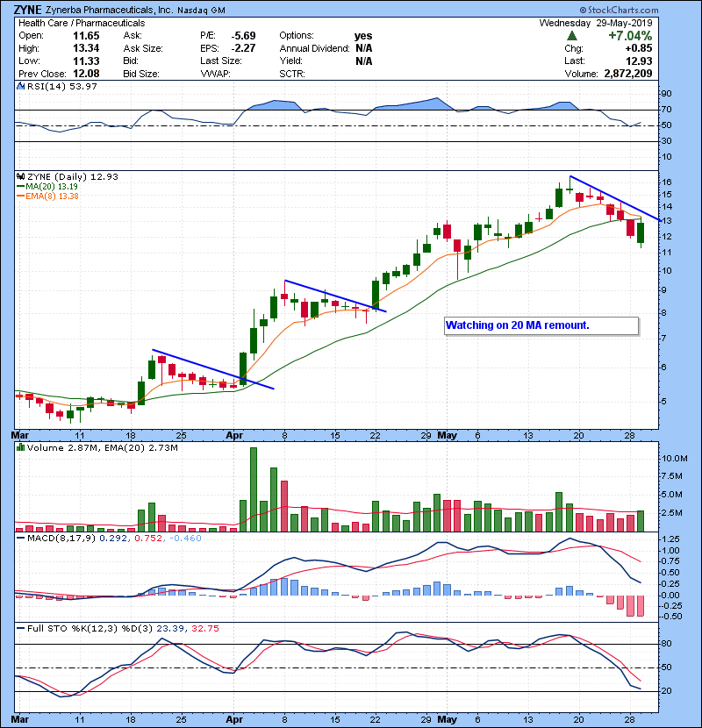This screenshot has width=702, height=728.
Task: Select the green MA(20) legend line marker
Action: [21, 186]
